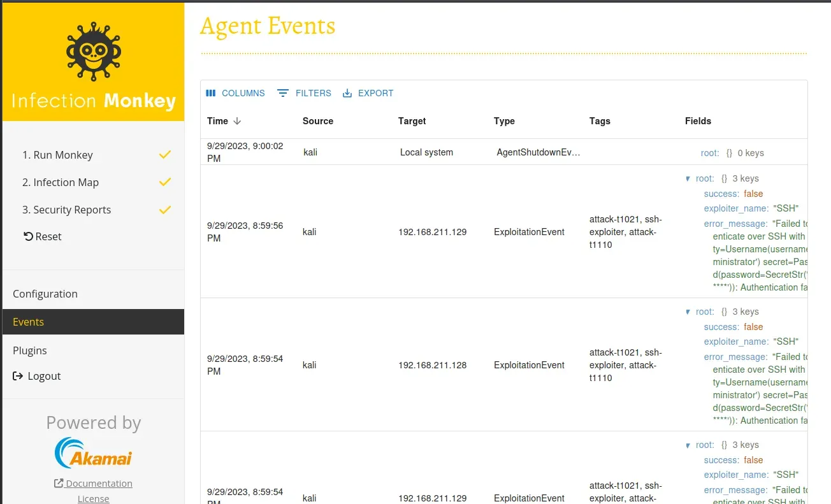Select the 2. Infection Map step

pyautogui.click(x=60, y=182)
